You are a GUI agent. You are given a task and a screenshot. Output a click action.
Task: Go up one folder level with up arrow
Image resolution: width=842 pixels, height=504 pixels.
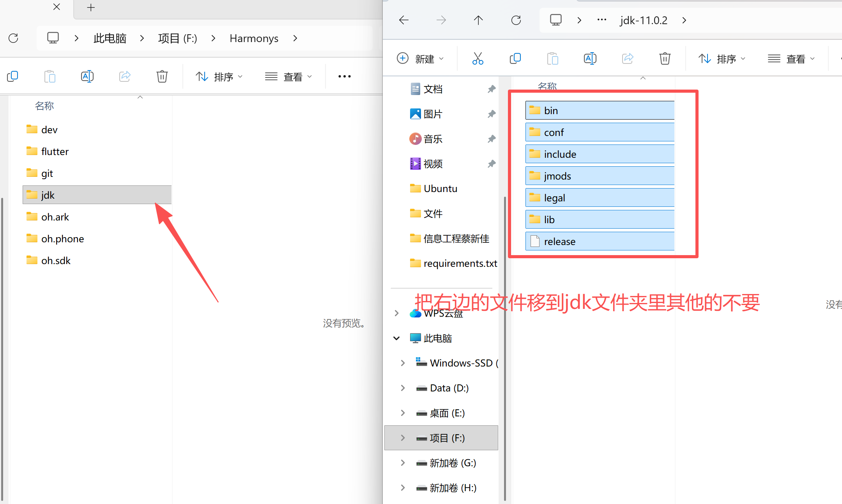(478, 20)
